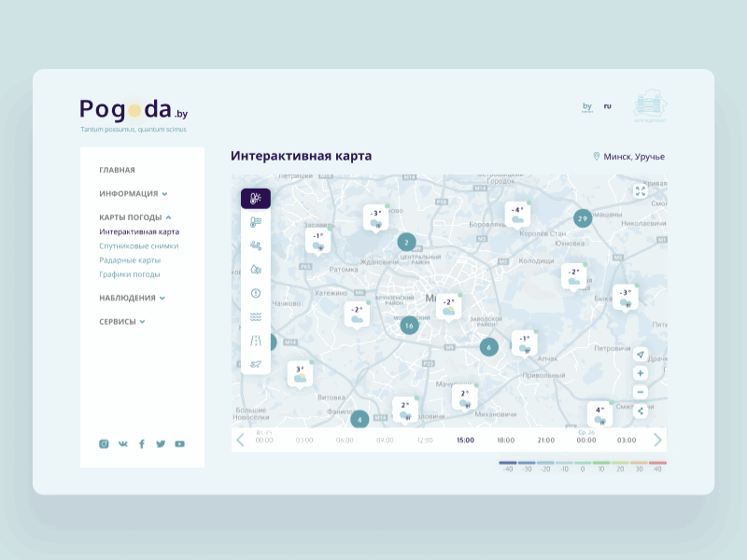Expand the ИНФОРМАЦИЯ menu
The image size is (747, 560).
click(128, 193)
